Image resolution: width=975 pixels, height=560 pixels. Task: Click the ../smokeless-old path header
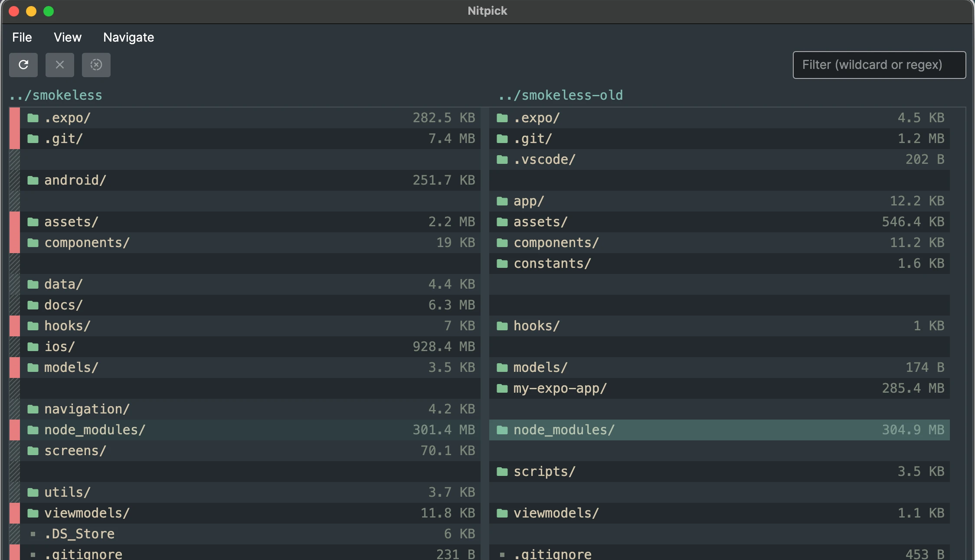tap(560, 95)
